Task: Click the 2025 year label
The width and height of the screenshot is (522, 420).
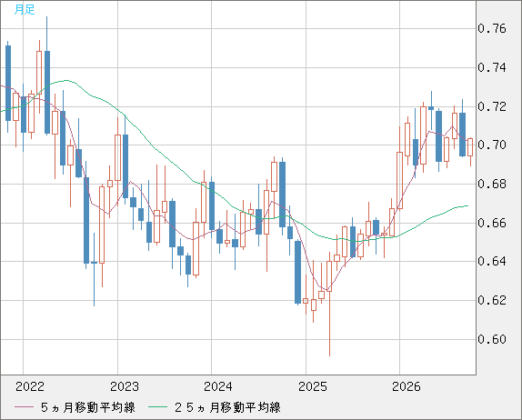Action: [x=313, y=386]
